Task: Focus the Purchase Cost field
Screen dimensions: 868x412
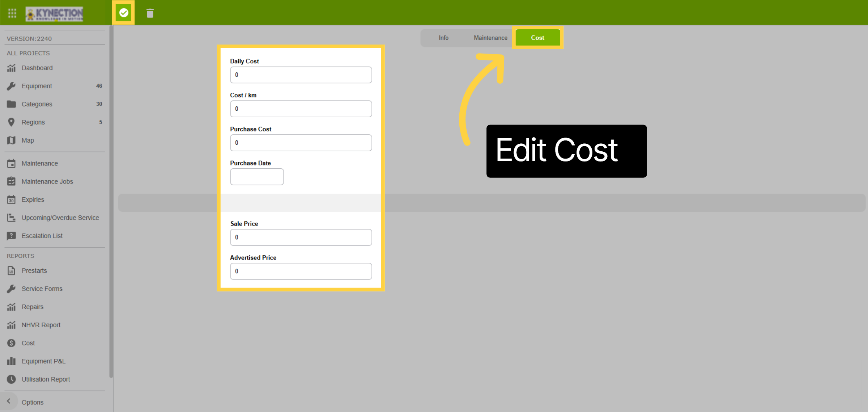Action: 301,143
